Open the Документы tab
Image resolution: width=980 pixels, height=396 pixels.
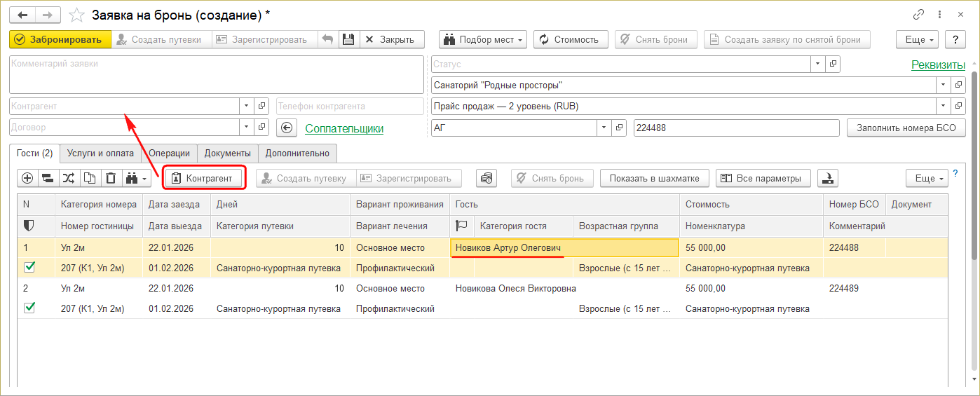point(227,153)
